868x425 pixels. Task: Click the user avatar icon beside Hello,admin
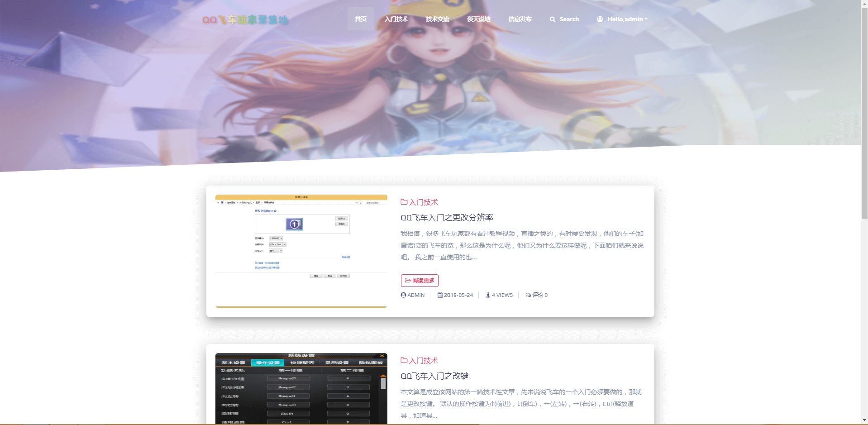(600, 19)
